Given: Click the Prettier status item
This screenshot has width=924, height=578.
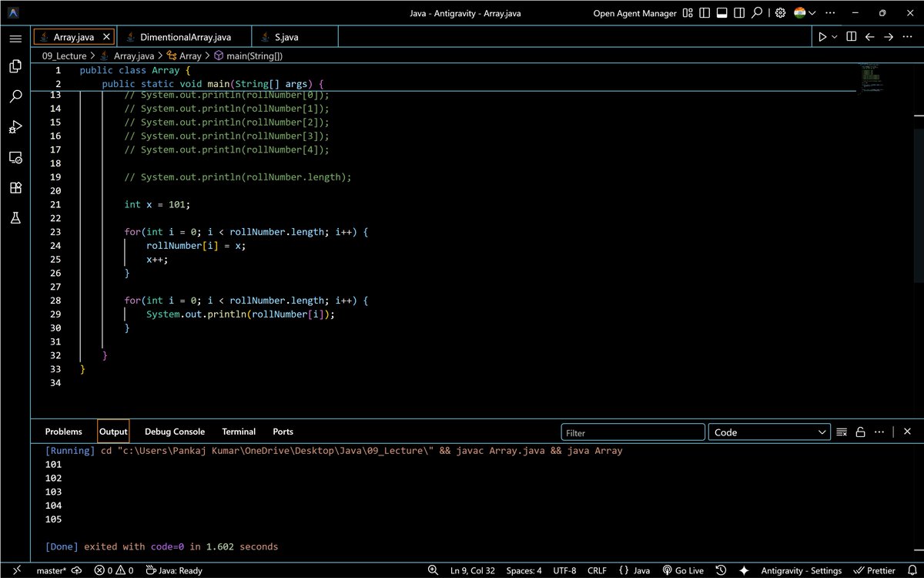Looking at the screenshot, I should pyautogui.click(x=874, y=570).
